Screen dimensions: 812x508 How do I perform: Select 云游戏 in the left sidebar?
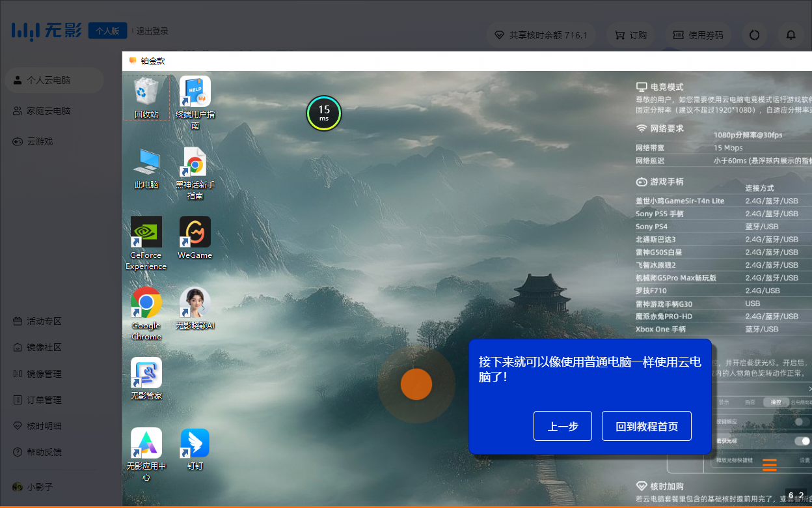coord(39,141)
